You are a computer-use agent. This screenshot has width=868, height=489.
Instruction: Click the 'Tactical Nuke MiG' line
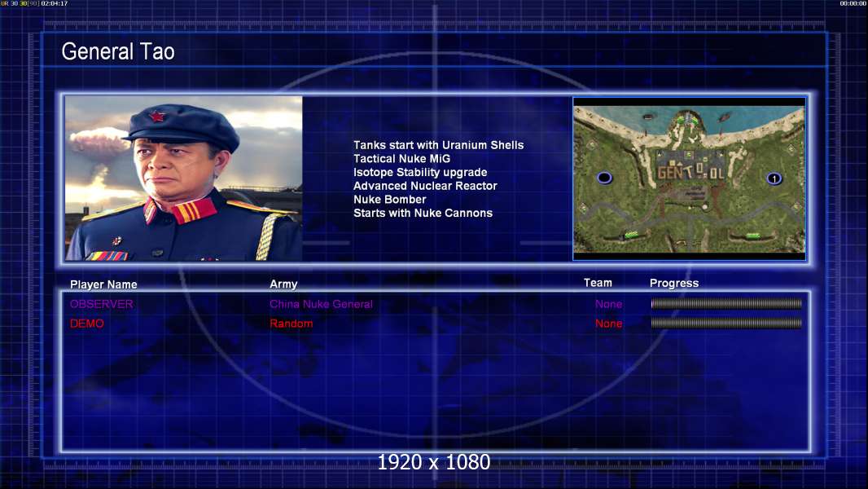point(402,158)
